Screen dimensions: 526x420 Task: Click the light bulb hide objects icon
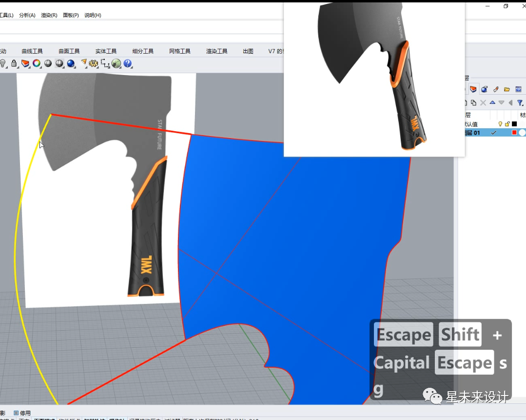[x=3, y=63]
